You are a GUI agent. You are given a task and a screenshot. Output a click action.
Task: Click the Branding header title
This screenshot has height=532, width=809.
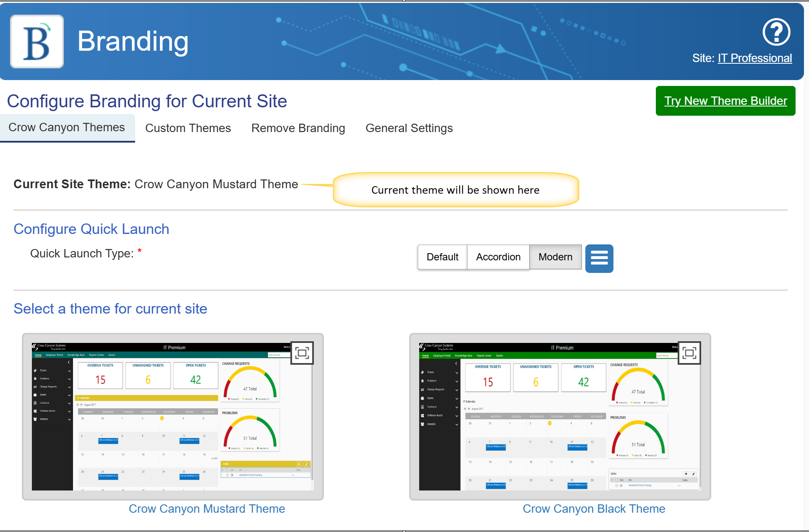[x=133, y=42]
